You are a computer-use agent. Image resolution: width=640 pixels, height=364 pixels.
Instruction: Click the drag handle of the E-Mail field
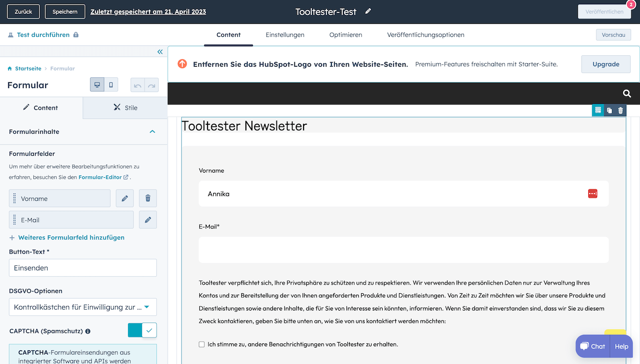(x=15, y=220)
